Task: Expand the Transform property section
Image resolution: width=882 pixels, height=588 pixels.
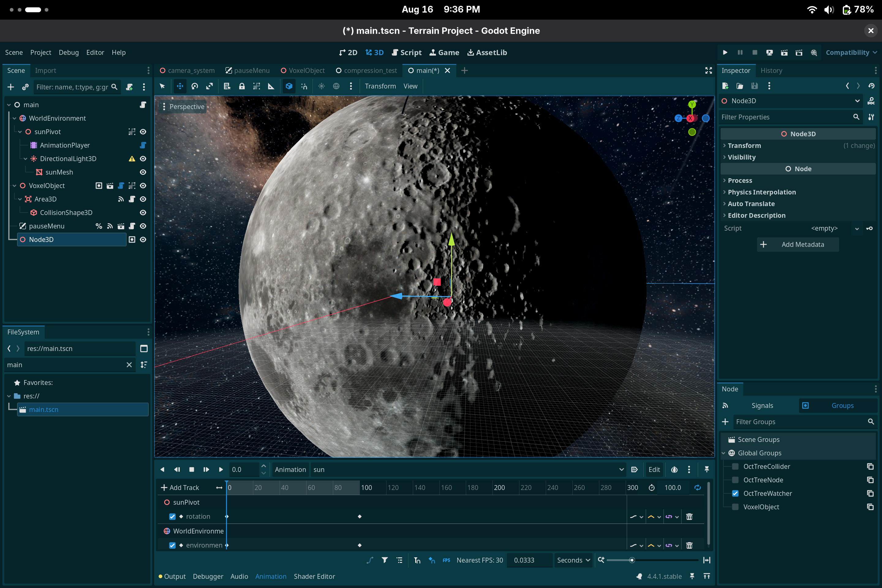Action: pos(744,145)
